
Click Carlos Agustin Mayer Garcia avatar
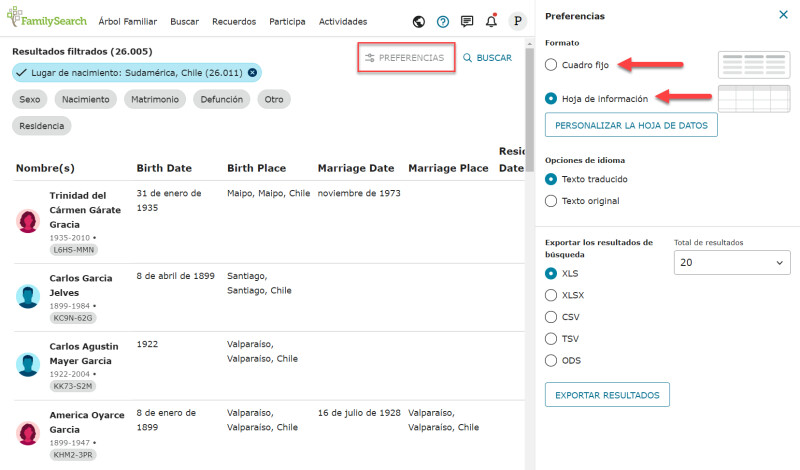click(x=28, y=365)
